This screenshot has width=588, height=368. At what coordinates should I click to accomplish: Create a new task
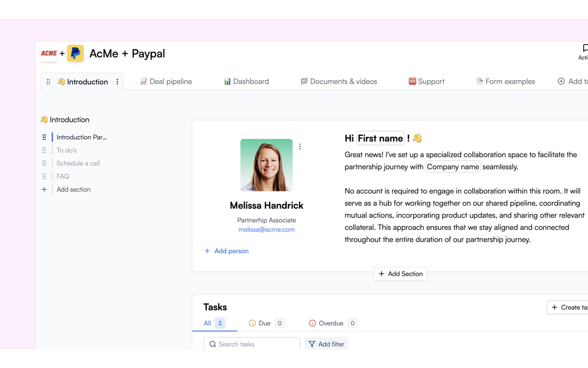pos(568,307)
